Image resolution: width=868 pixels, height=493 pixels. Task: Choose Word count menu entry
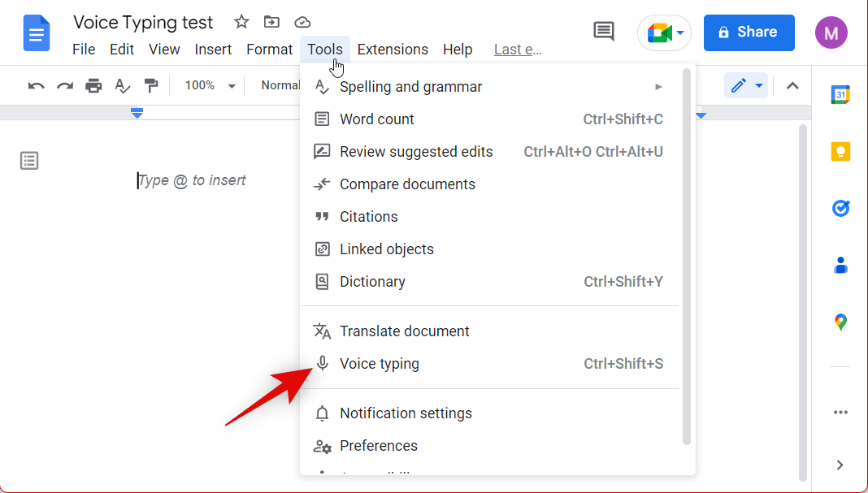click(x=377, y=119)
